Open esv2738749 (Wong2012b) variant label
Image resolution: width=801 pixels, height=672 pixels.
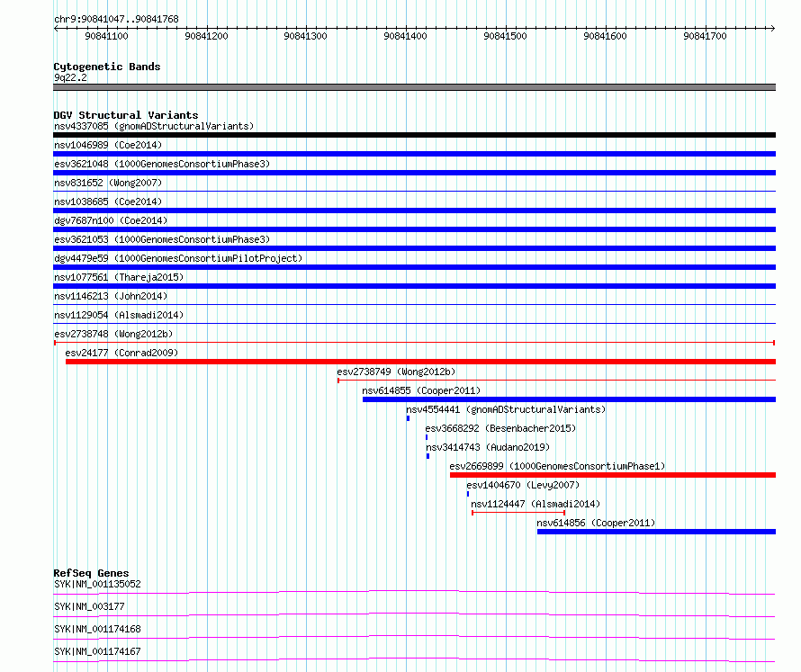click(x=396, y=372)
